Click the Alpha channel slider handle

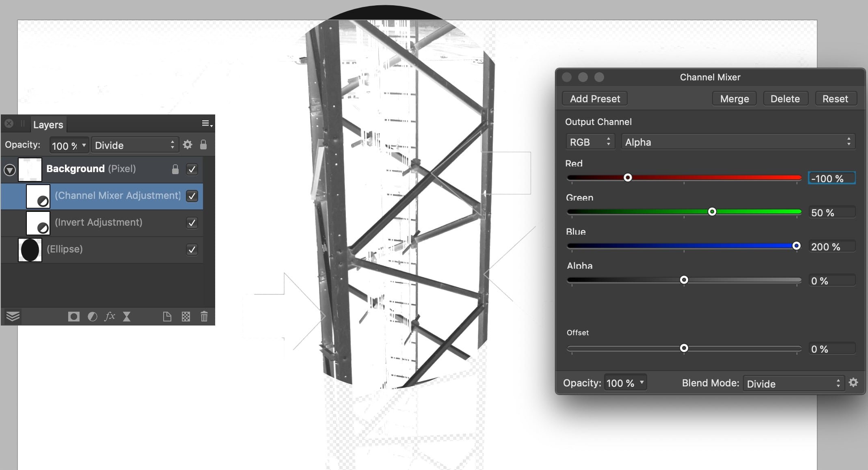click(x=684, y=280)
